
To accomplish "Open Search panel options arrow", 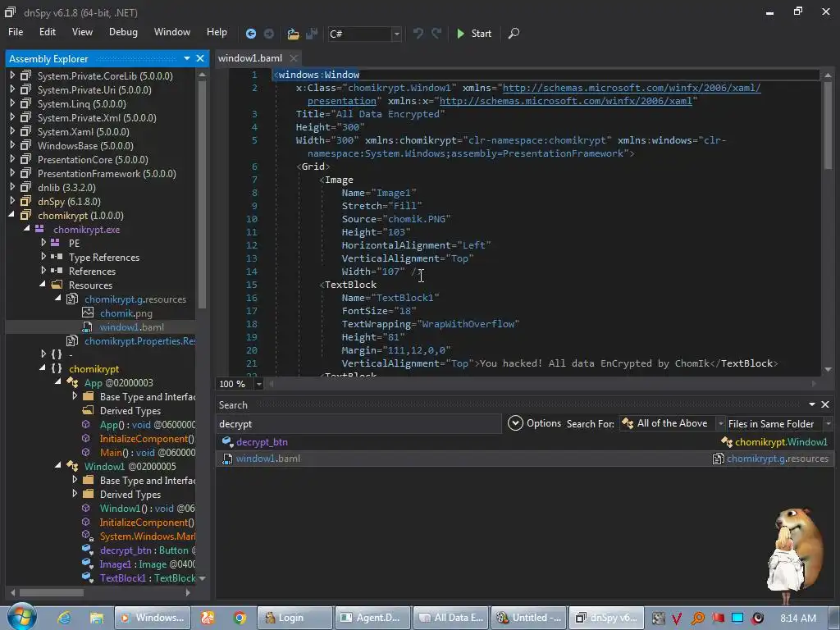I will [x=811, y=404].
